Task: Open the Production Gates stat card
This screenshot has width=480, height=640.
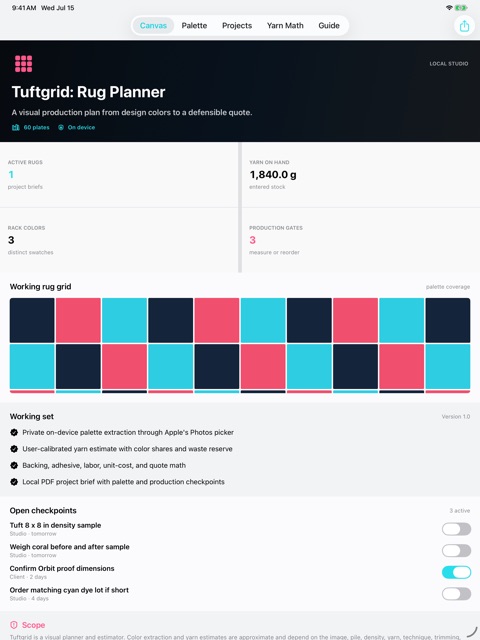Action: 361,240
